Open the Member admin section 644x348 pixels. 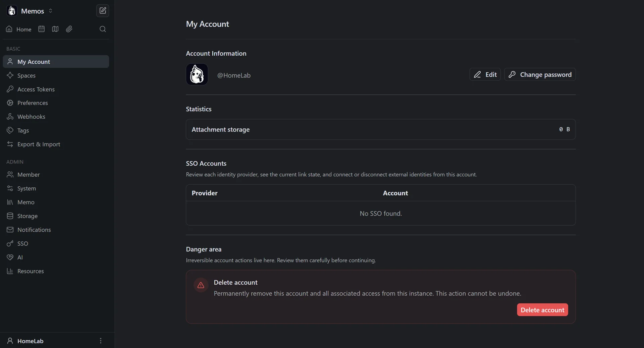tap(56, 175)
